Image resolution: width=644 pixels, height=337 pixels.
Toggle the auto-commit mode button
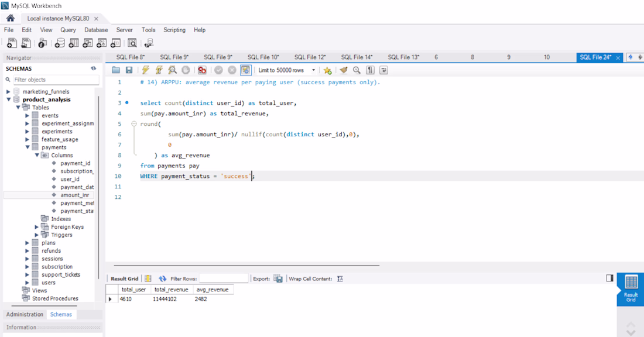[246, 70]
